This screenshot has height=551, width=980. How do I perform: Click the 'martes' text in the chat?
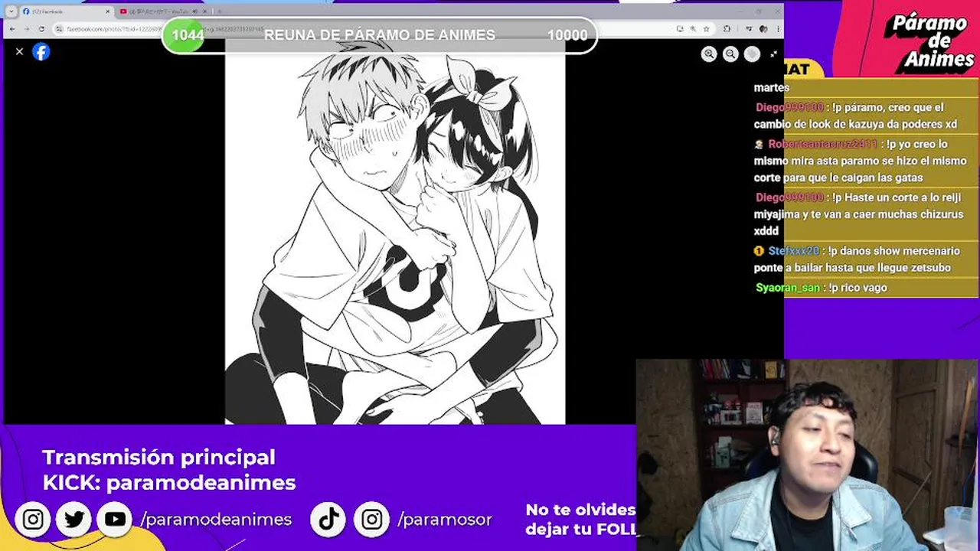(771, 87)
